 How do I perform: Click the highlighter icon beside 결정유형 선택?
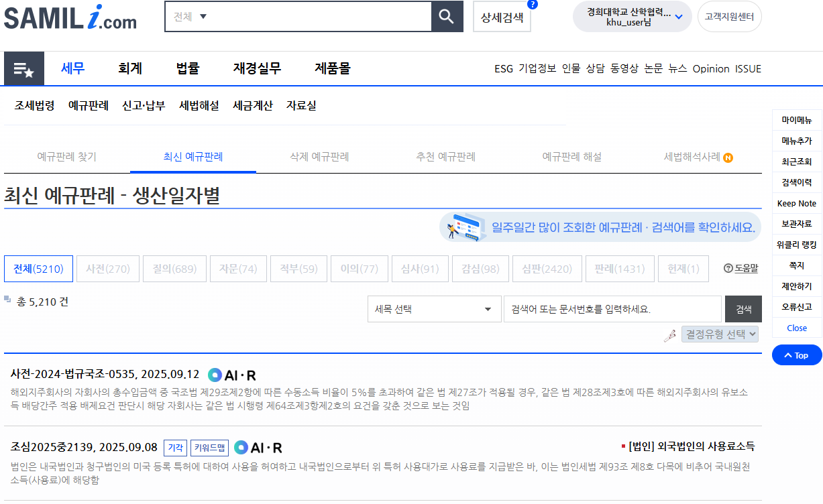pyautogui.click(x=669, y=334)
